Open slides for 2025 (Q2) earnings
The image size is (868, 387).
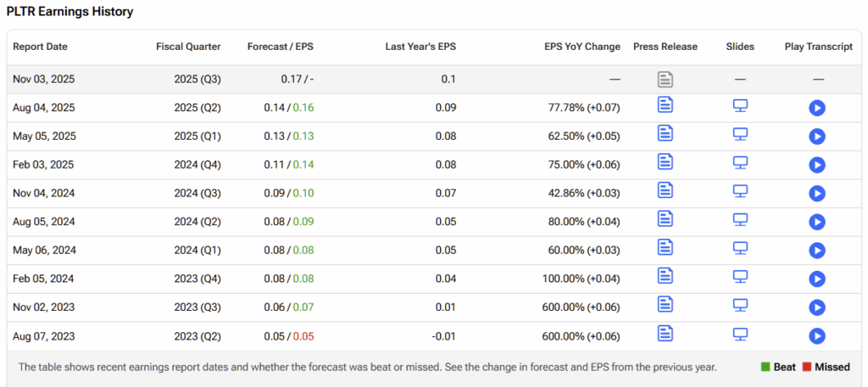click(x=740, y=107)
